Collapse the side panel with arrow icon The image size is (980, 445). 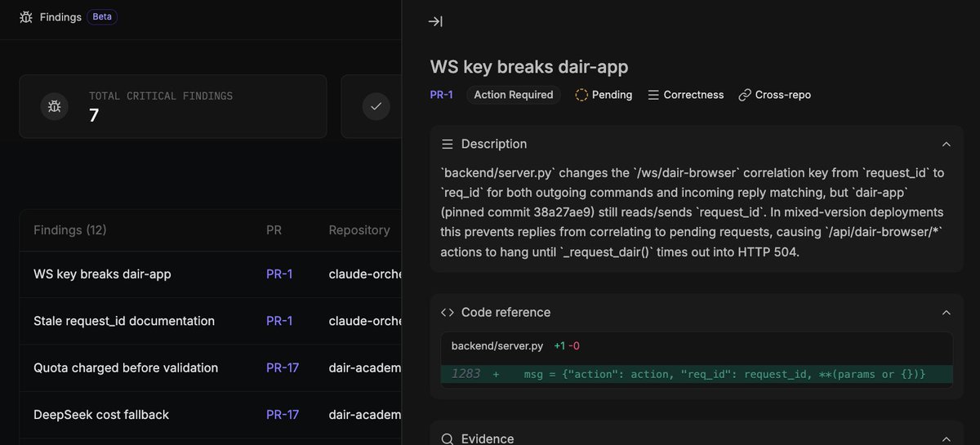(x=435, y=21)
